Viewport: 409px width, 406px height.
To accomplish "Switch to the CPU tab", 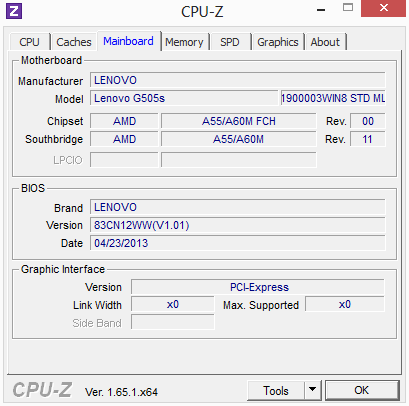I will coord(30,42).
